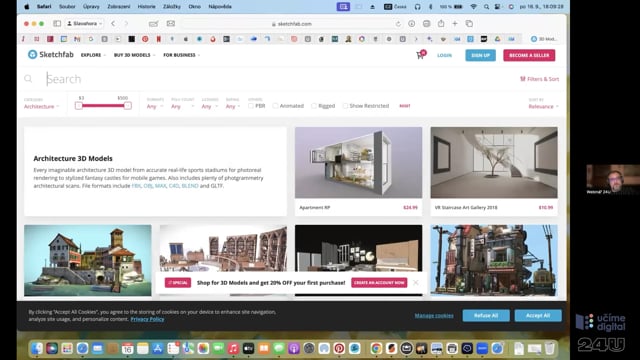Open Pinterest from the Dock

pyautogui.click(x=339, y=348)
